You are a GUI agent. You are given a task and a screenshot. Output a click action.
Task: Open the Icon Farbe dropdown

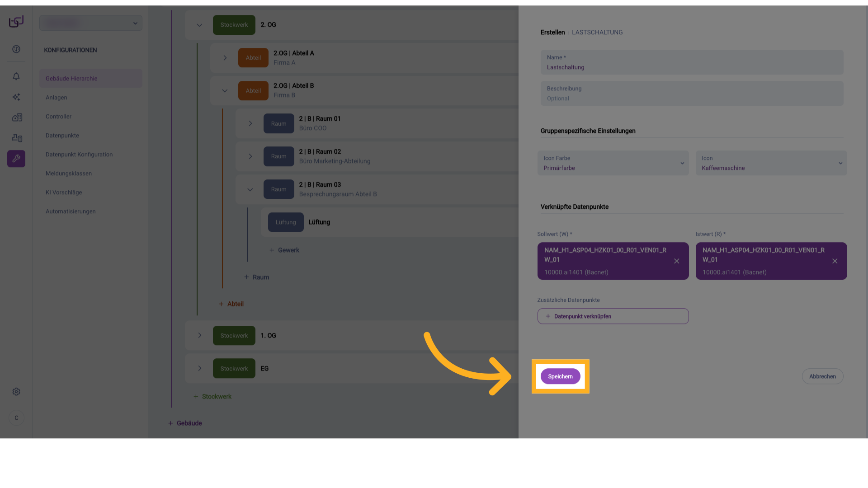click(x=613, y=163)
